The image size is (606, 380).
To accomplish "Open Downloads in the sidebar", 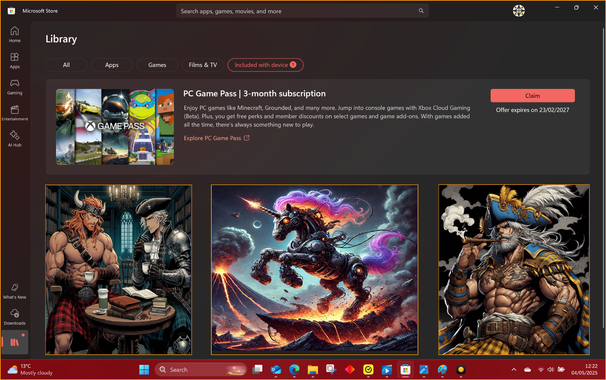I will pos(15,317).
